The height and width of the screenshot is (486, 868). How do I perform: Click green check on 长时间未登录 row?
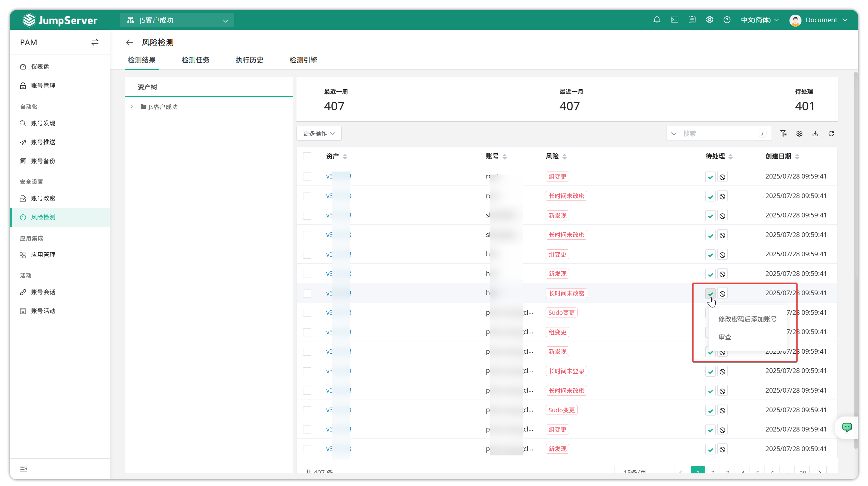(710, 372)
